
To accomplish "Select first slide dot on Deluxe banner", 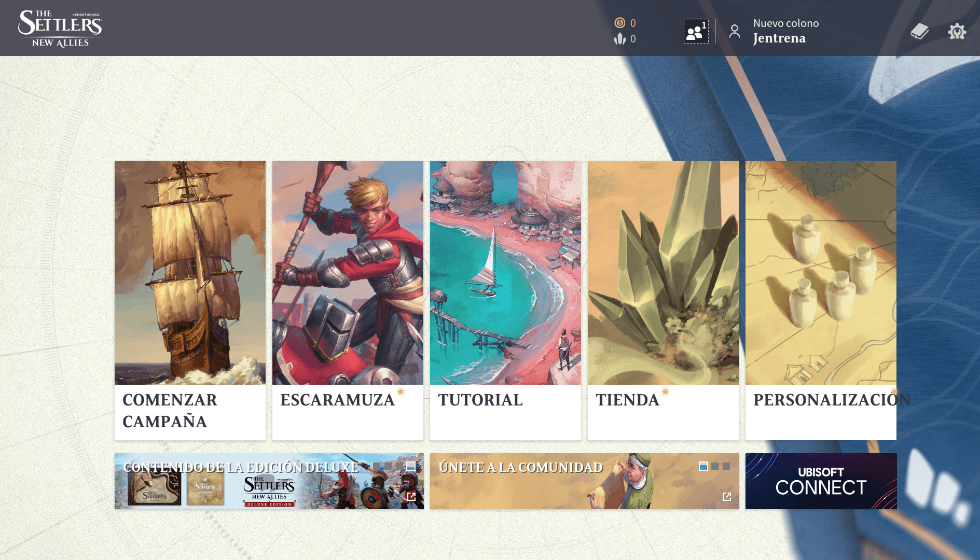I will [x=377, y=466].
